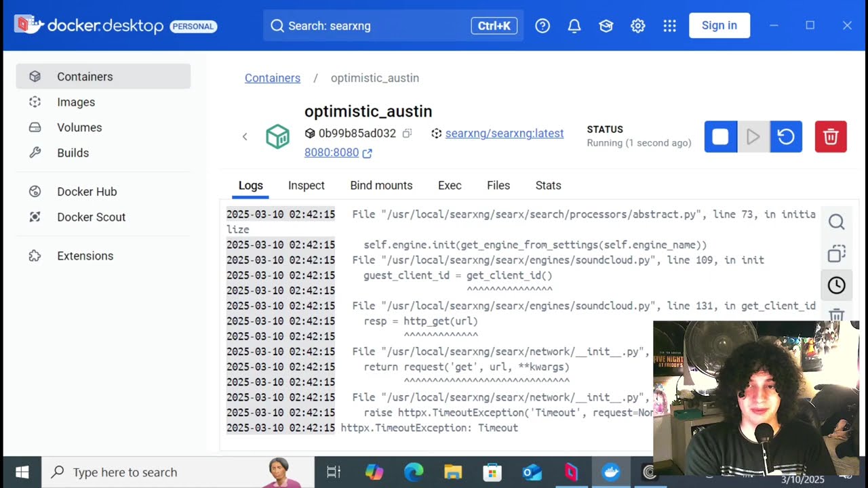Open File Explorer on the taskbar
The width and height of the screenshot is (868, 488).
[453, 472]
